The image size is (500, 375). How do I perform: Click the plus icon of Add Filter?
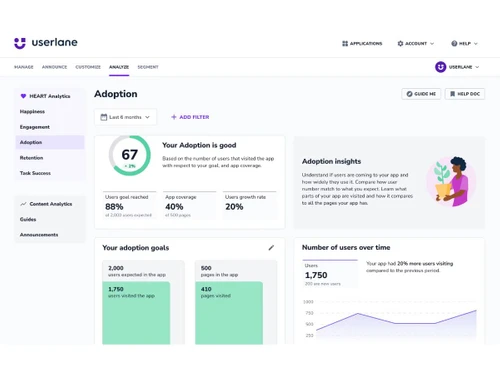pyautogui.click(x=174, y=117)
